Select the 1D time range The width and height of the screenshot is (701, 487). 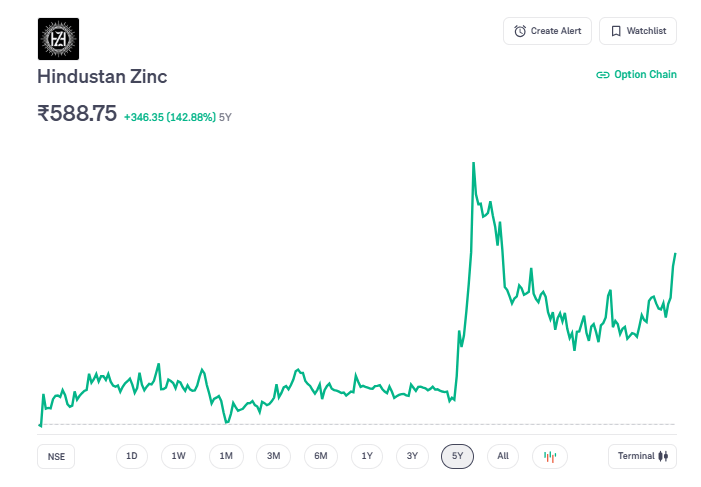click(x=131, y=456)
